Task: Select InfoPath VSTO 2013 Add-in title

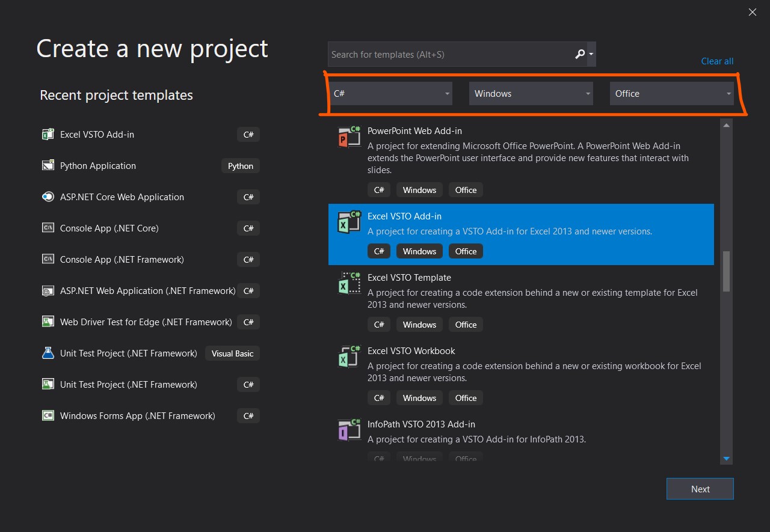Action: 421,424
